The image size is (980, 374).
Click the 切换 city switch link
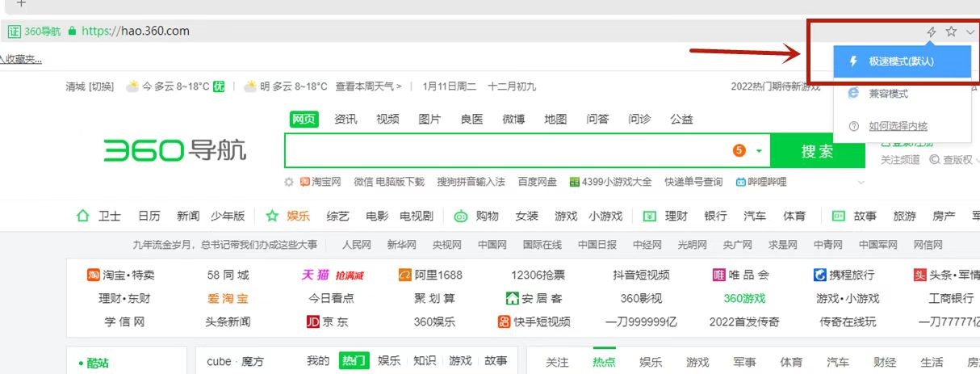point(101,86)
